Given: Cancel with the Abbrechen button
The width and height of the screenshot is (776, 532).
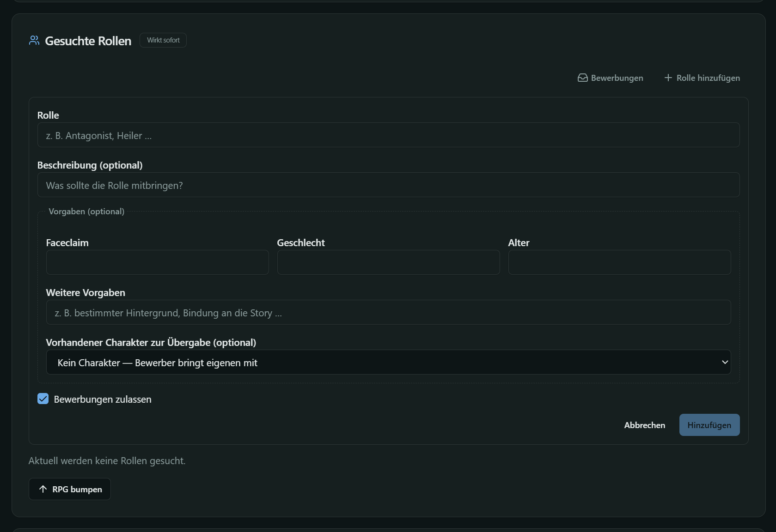Looking at the screenshot, I should tap(645, 425).
